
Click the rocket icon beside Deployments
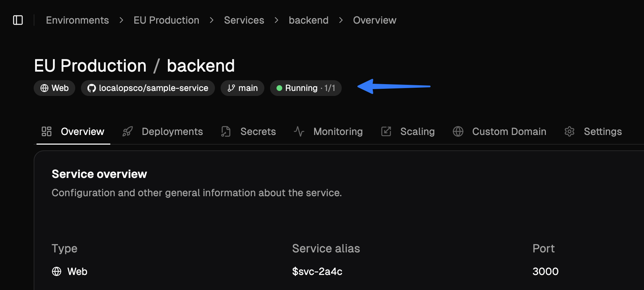(x=128, y=131)
